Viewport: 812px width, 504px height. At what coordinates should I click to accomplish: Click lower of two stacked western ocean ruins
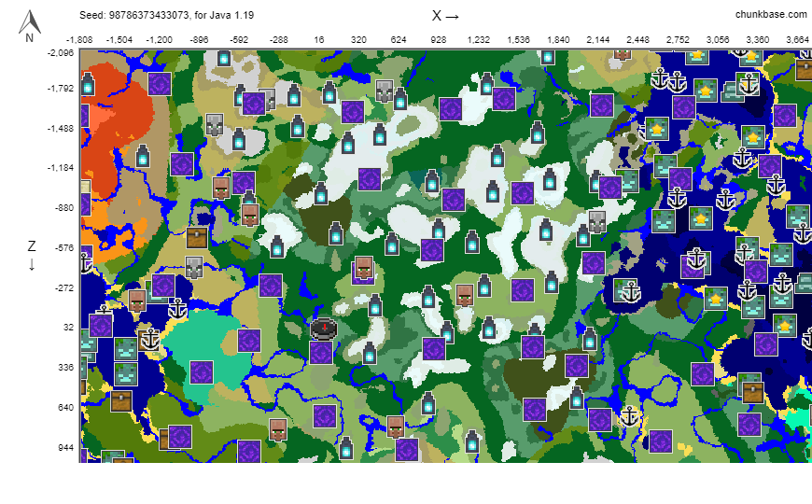click(x=125, y=374)
